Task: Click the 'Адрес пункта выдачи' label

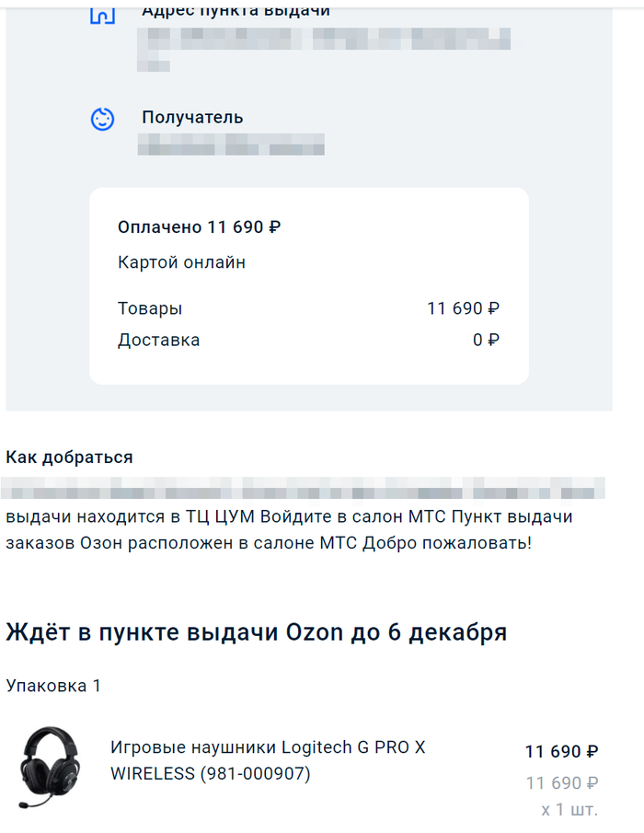Action: click(236, 11)
